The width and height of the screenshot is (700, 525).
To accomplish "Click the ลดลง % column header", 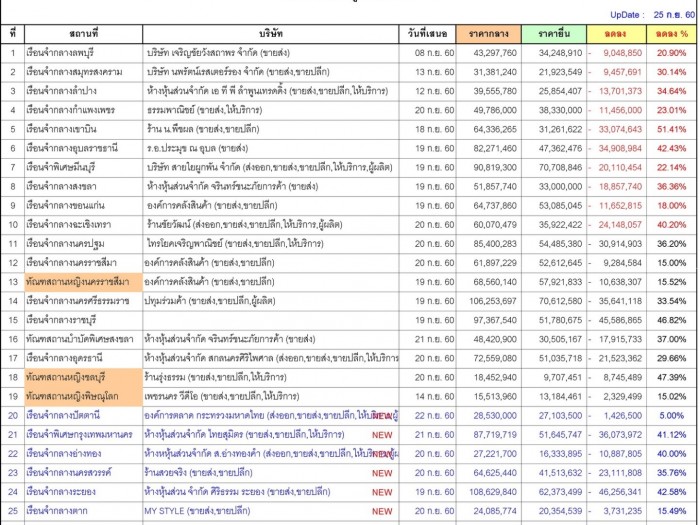I will click(670, 34).
